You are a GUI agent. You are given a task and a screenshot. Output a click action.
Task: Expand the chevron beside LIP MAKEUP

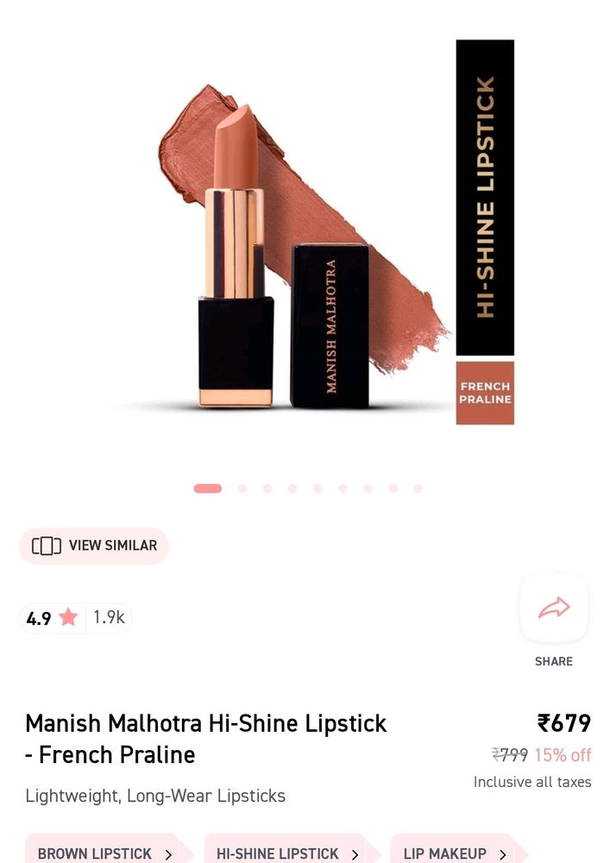(x=502, y=854)
